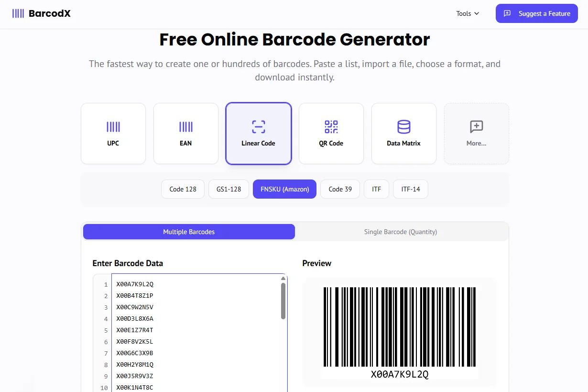Open Suggest a Feature via its icon

point(507,13)
